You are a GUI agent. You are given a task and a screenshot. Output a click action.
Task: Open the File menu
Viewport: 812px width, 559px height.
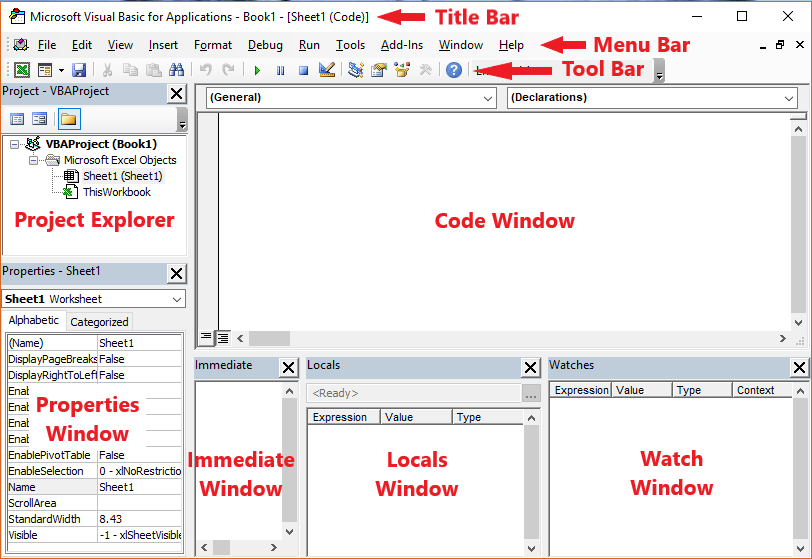(47, 45)
